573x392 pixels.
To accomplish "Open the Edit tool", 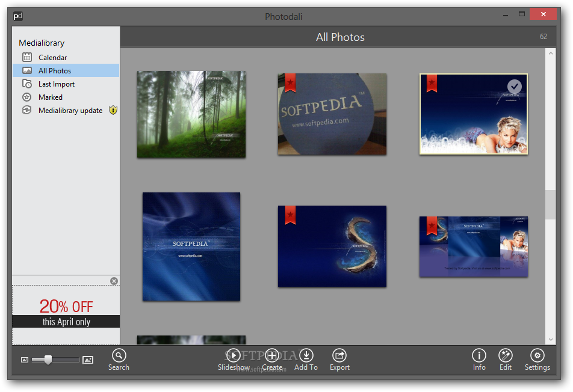I will pos(506,360).
